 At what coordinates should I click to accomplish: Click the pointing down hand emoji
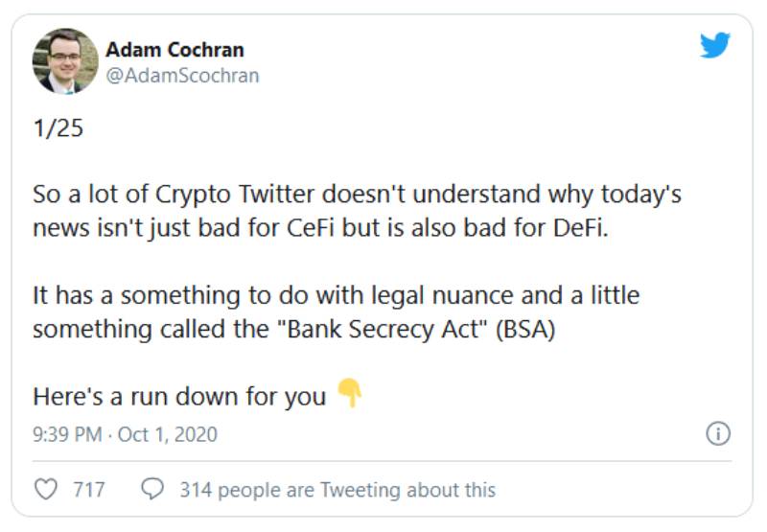tap(350, 395)
